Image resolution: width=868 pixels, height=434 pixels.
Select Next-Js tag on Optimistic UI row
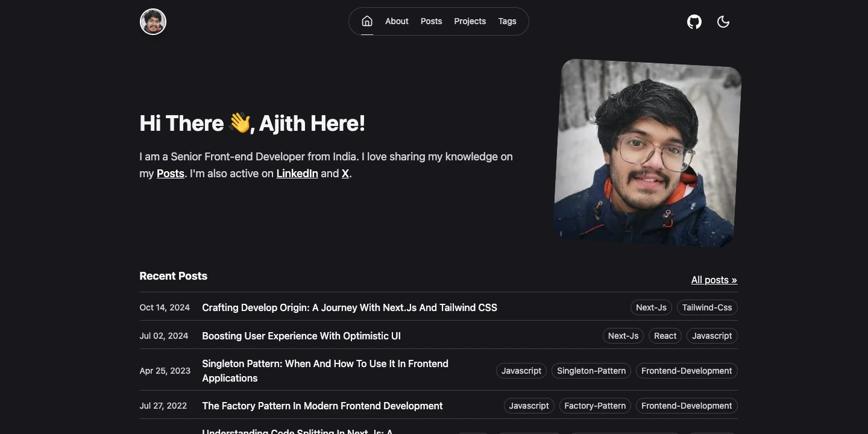click(x=623, y=336)
